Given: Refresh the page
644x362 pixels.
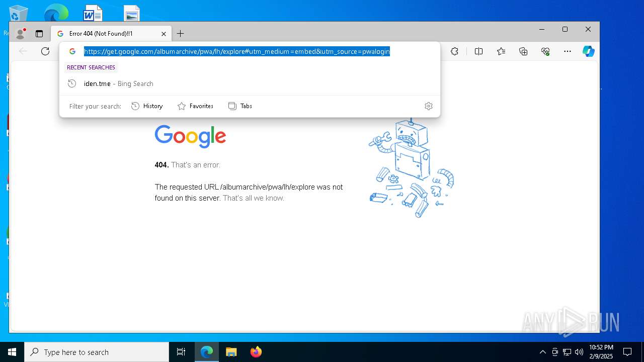Looking at the screenshot, I should (45, 51).
